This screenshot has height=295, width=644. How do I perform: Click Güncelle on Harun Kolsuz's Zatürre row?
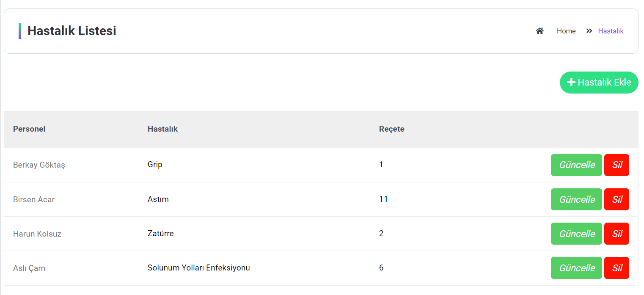(x=576, y=233)
